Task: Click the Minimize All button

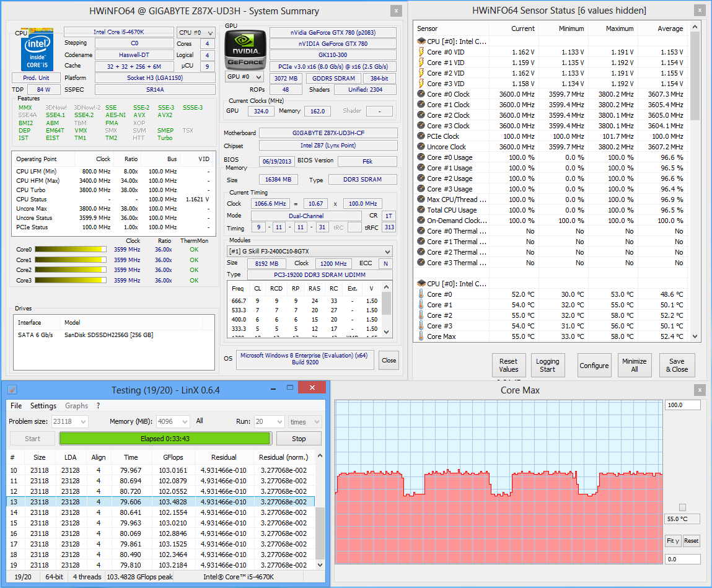Action: tap(635, 365)
